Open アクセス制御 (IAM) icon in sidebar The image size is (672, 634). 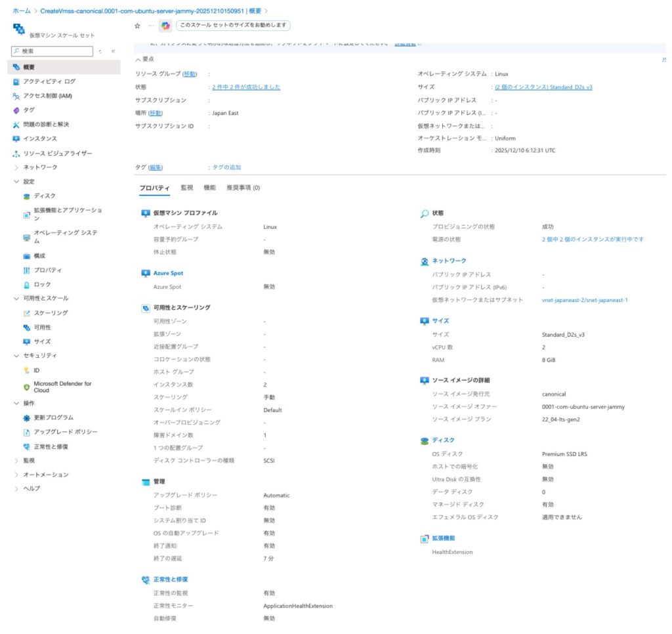coord(16,96)
